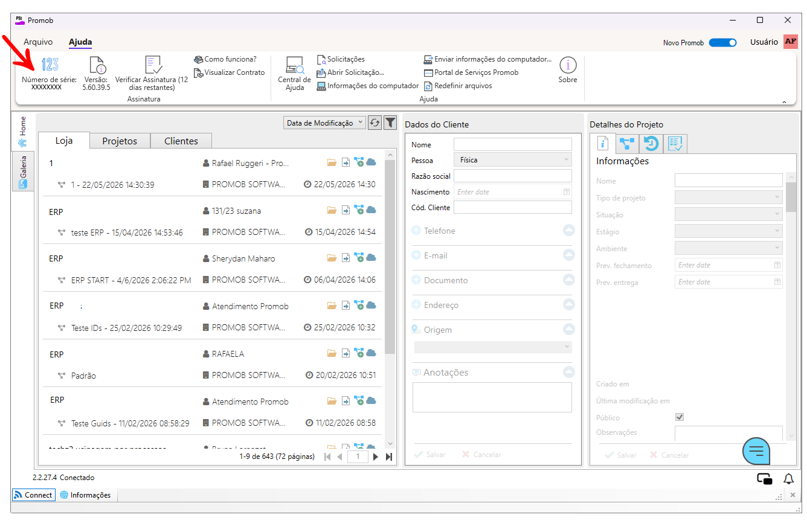Click export icon in Rafael Ruggeri row
Screen dimensions: 807x532
pyautogui.click(x=346, y=162)
